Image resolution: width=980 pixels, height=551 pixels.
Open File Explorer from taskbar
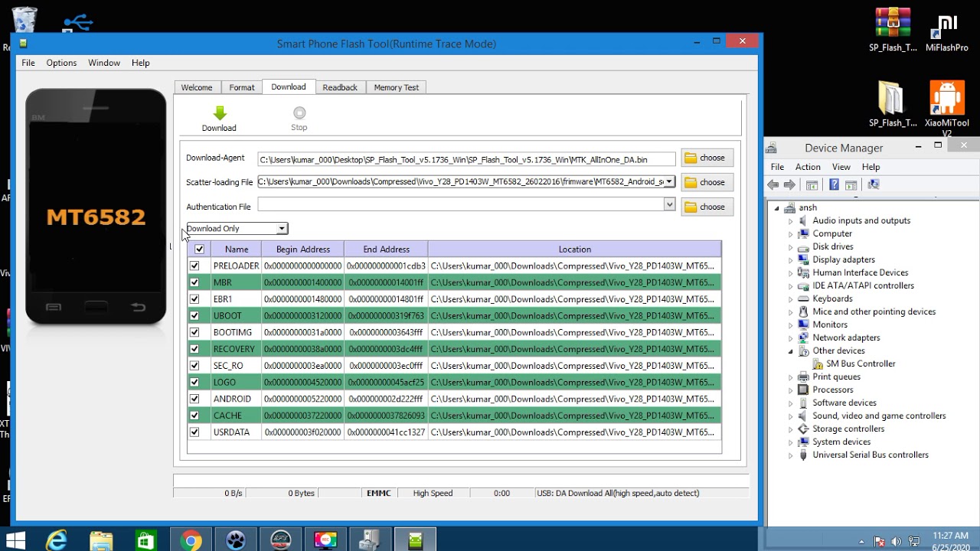[x=101, y=540]
